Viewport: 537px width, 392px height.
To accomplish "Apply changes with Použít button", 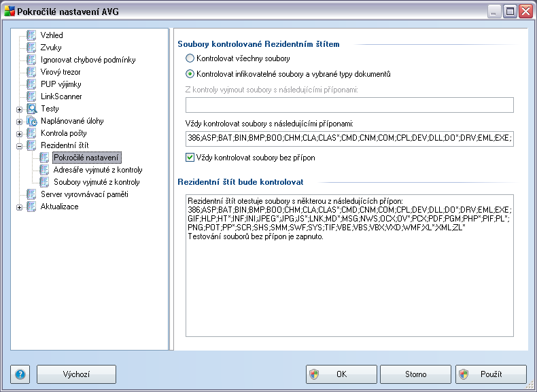I will (x=491, y=374).
